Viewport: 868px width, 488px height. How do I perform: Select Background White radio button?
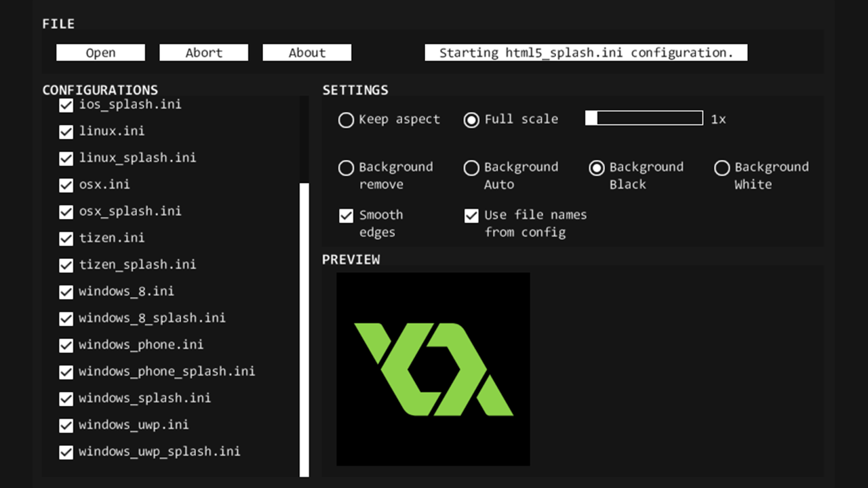pyautogui.click(x=722, y=168)
